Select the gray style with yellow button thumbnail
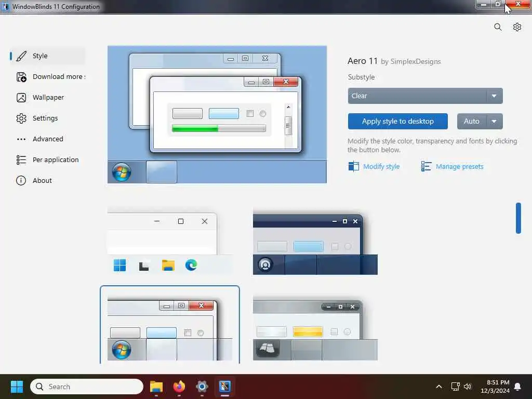 pyautogui.click(x=315, y=328)
